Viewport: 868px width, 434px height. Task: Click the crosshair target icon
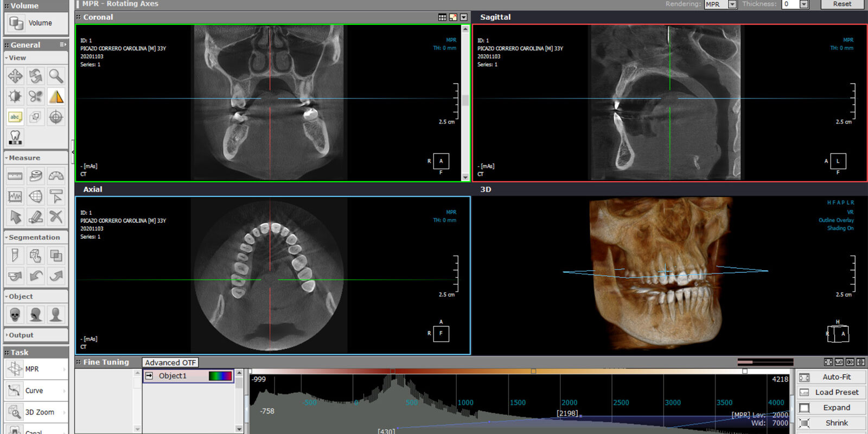(56, 117)
